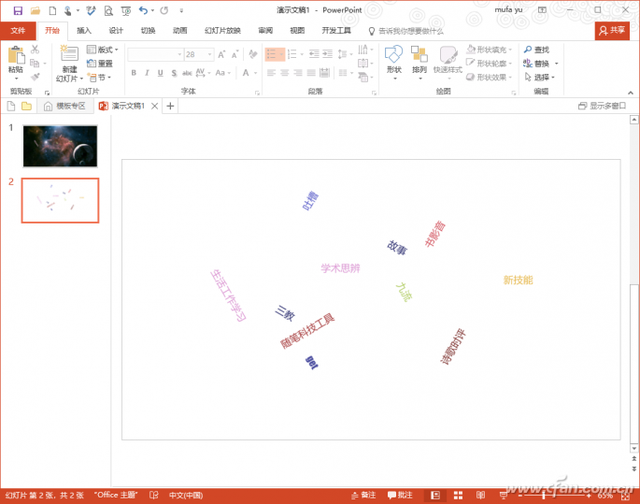Decrease font size with small A icon

click(235, 55)
